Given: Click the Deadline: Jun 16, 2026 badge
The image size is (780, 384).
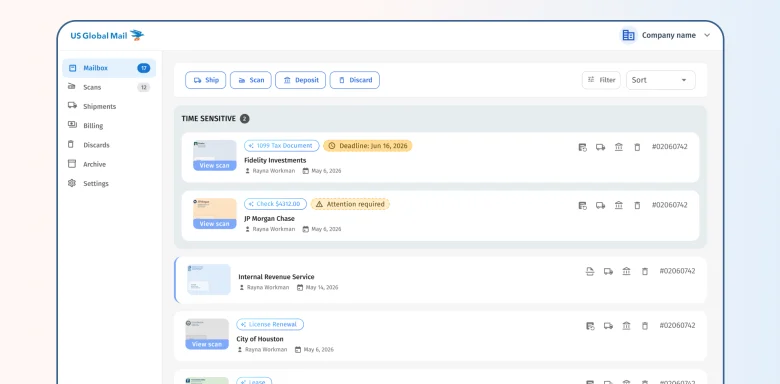Looking at the screenshot, I should coord(368,146).
